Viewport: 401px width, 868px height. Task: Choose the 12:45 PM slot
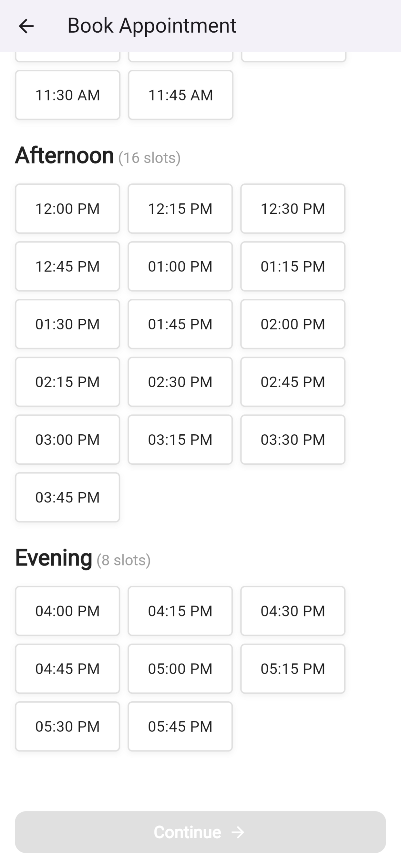(x=67, y=266)
